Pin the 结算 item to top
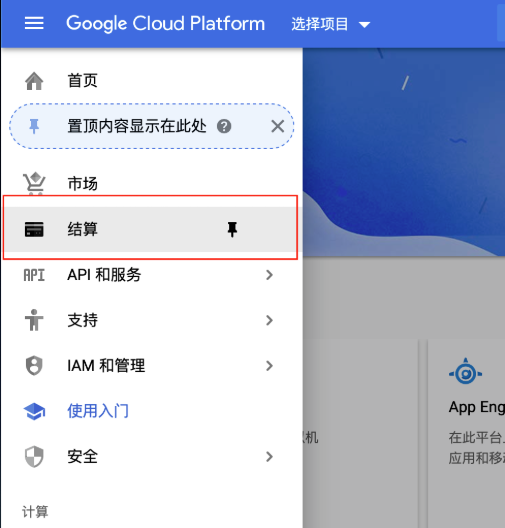 [x=232, y=229]
